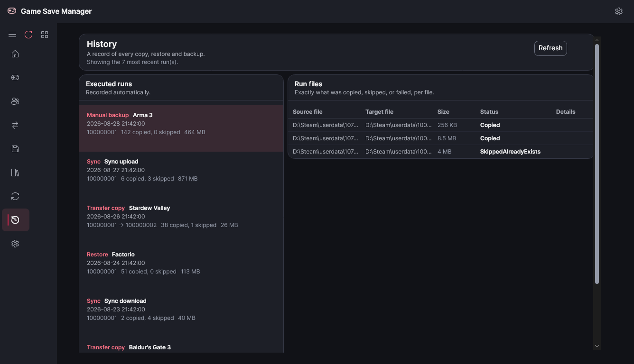Click the settings gear in the title bar

pos(619,11)
